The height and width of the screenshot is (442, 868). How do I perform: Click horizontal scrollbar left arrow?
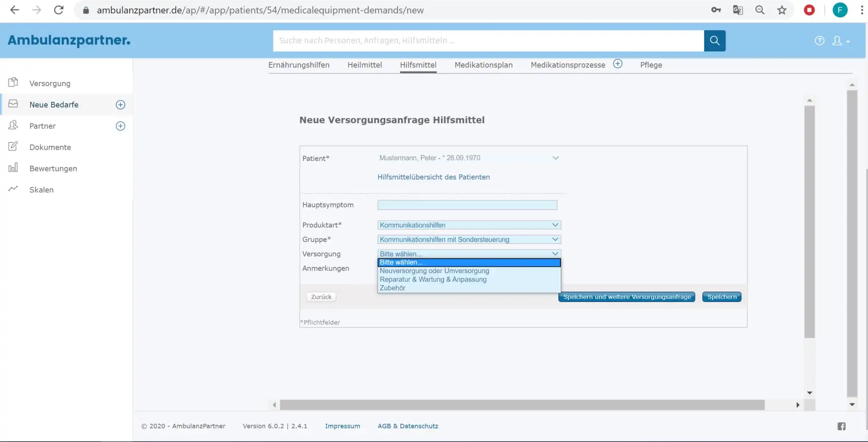pyautogui.click(x=274, y=405)
